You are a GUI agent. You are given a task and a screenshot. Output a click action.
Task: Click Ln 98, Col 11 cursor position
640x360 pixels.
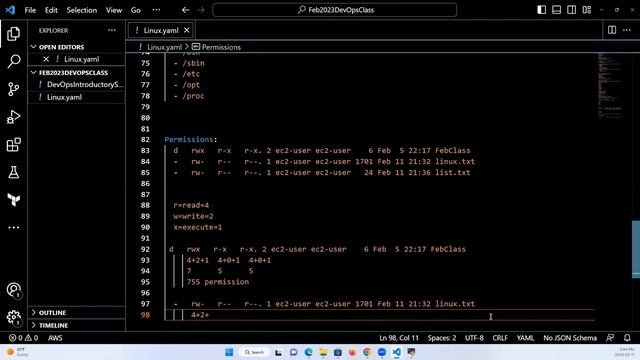click(399, 338)
